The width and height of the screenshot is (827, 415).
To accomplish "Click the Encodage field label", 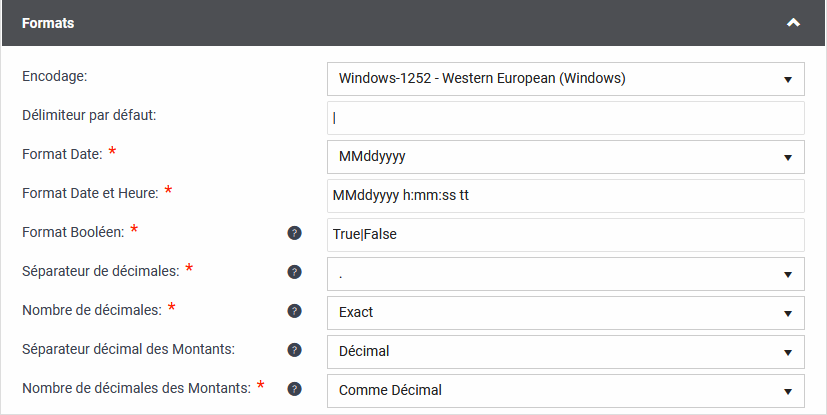I will (55, 76).
